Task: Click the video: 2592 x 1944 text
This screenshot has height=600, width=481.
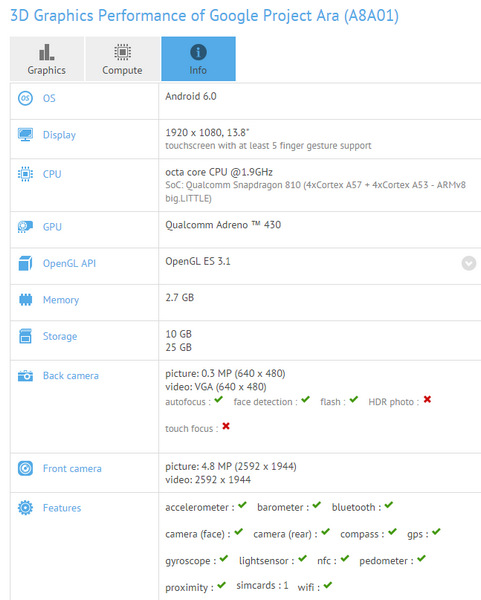Action: click(x=208, y=480)
